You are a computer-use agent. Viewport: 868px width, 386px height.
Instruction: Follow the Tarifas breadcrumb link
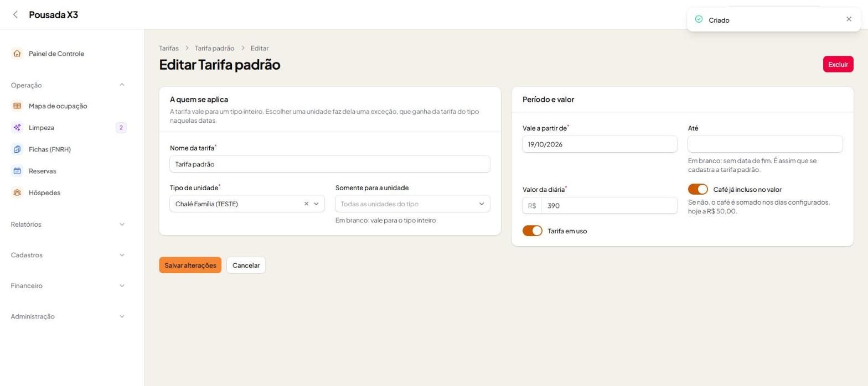pyautogui.click(x=169, y=48)
